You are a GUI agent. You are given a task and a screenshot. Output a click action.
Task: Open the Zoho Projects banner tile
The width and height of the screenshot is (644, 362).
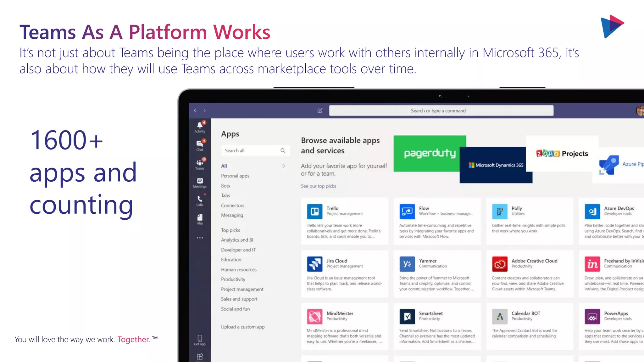pos(562,153)
